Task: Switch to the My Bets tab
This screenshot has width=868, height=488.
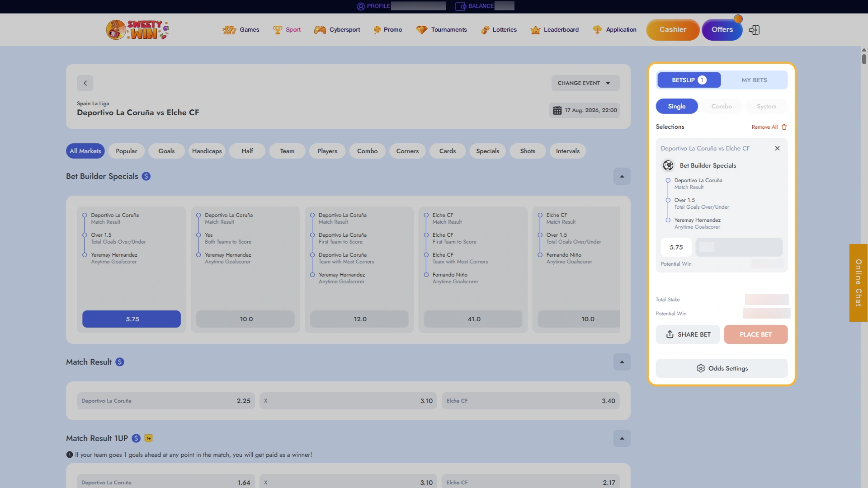Action: tap(754, 80)
